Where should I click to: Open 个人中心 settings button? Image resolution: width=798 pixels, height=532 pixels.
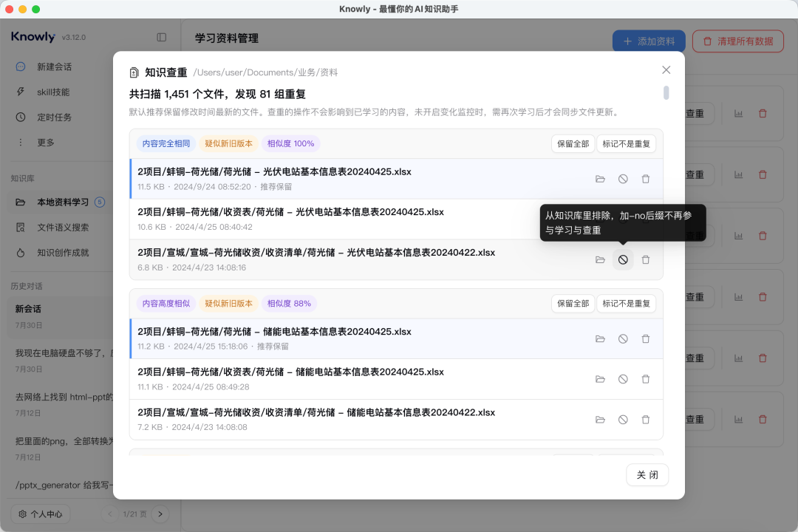40,514
